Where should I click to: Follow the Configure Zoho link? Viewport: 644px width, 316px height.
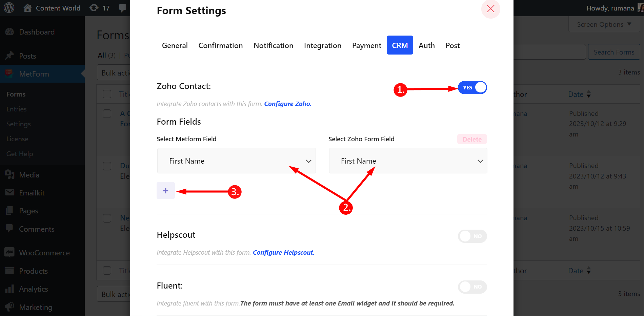(x=287, y=104)
